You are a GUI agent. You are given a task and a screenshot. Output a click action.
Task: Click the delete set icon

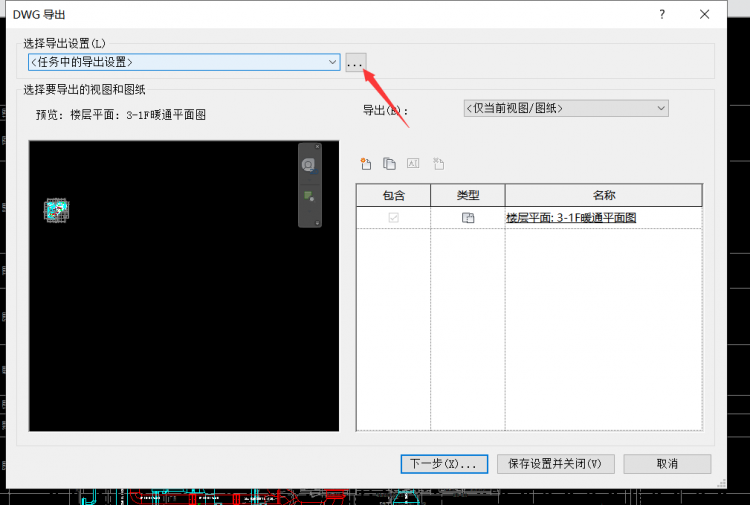tap(438, 164)
